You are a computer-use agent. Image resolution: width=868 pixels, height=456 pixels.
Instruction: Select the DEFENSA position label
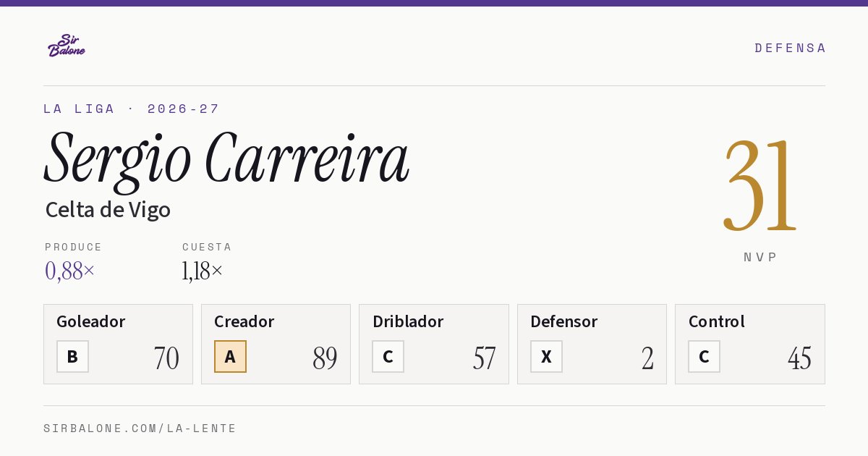[790, 48]
